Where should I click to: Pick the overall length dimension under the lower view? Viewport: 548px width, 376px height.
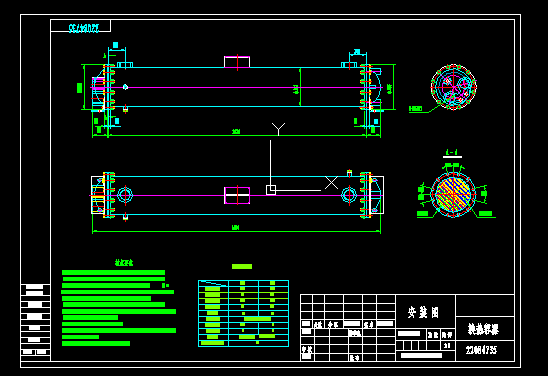236,228
